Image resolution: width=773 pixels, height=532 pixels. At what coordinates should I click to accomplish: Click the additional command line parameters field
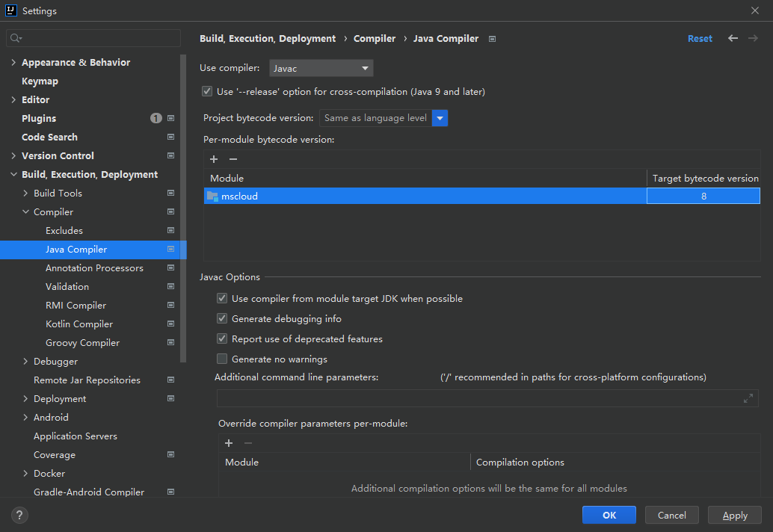click(x=487, y=398)
